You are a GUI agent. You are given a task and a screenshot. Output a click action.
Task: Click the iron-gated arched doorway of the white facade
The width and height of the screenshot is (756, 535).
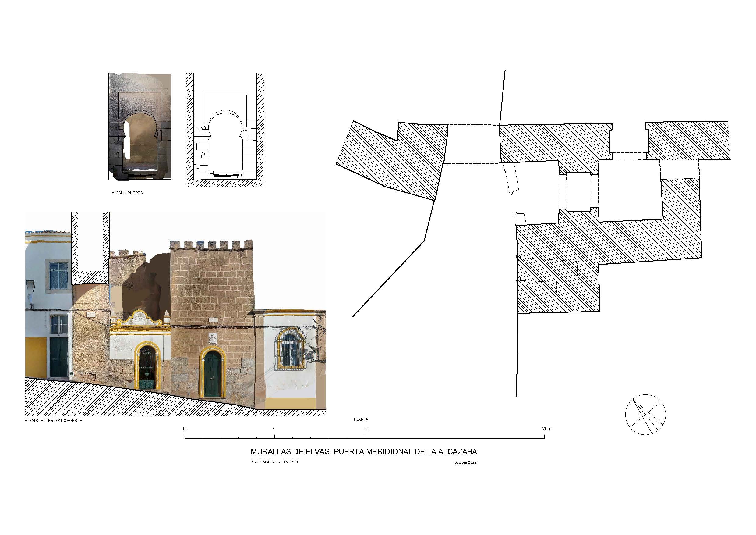pos(147,366)
